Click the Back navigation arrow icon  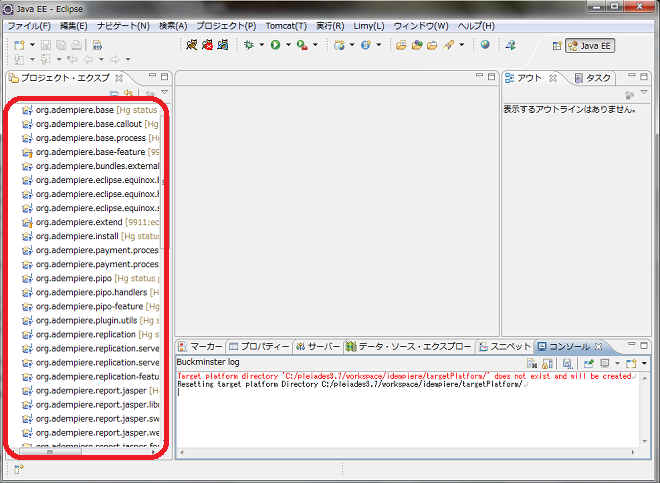(x=88, y=59)
